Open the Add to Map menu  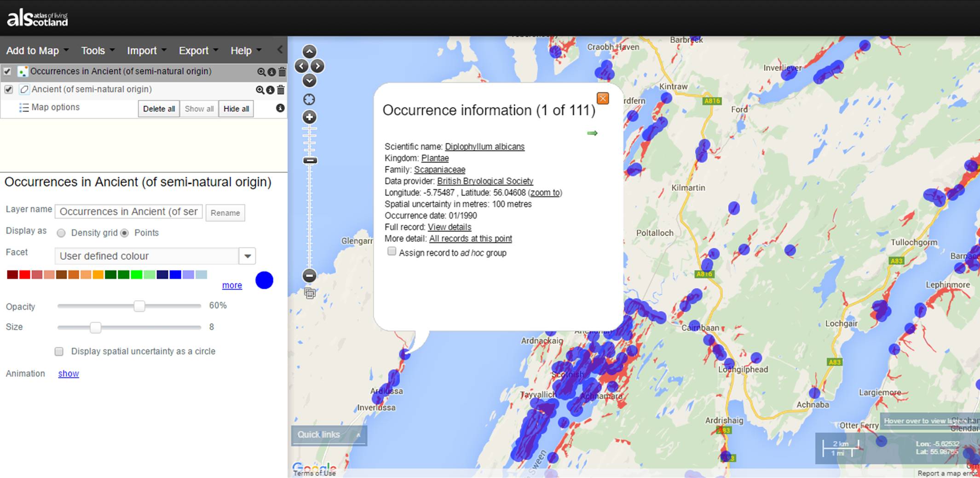pos(33,51)
